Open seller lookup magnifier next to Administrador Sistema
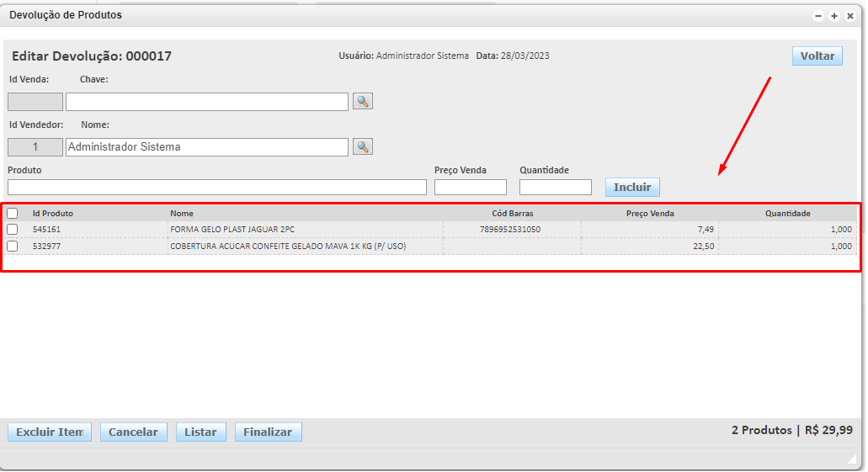 pos(362,146)
